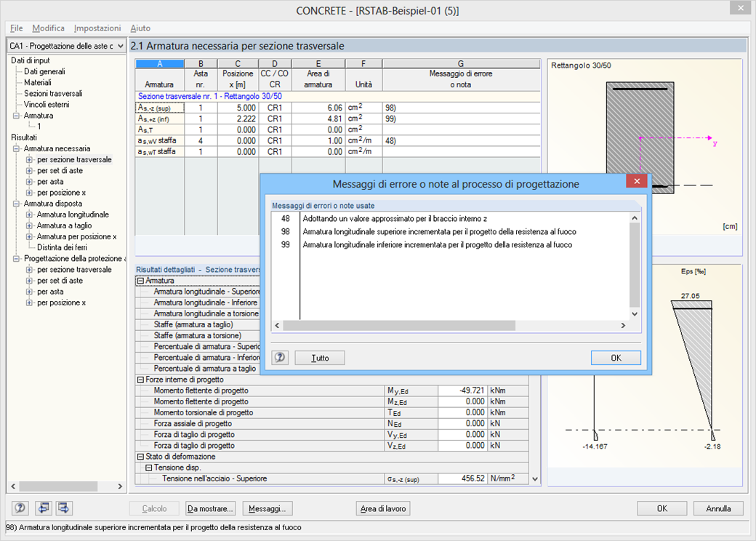Select Dati generali in tree
756x541 pixels.
pyautogui.click(x=44, y=71)
